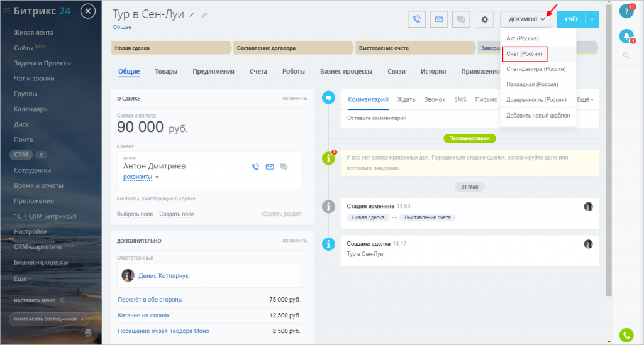Screen dimensions: 644x345
Task: Open the История tab
Action: [433, 71]
